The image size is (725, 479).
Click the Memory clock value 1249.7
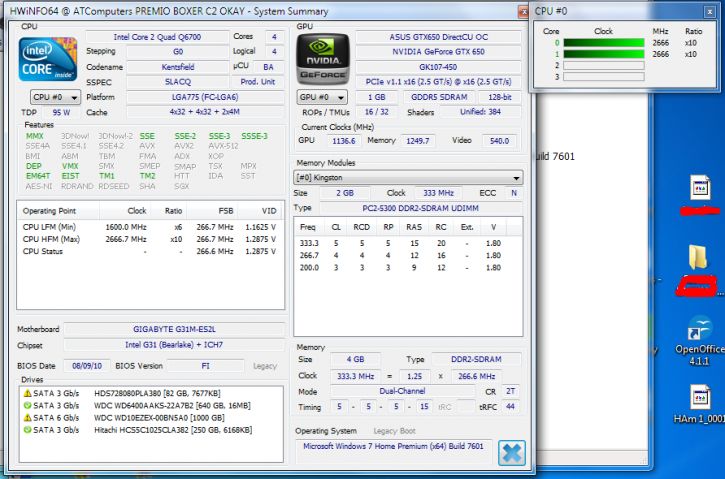(418, 141)
